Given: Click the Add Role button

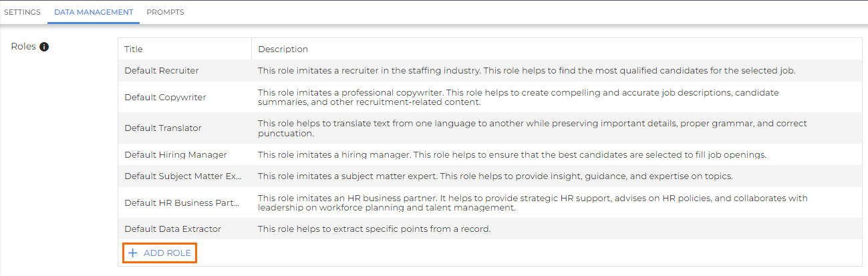Looking at the screenshot, I should coord(160,253).
